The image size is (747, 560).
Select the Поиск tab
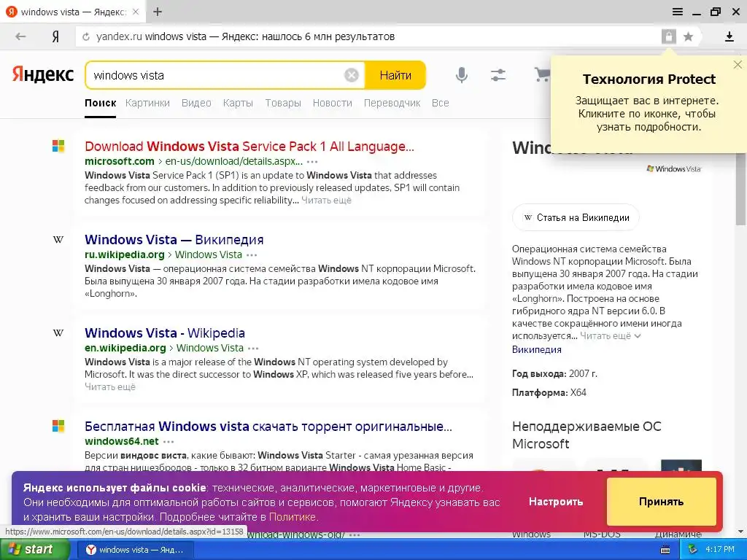101,103
